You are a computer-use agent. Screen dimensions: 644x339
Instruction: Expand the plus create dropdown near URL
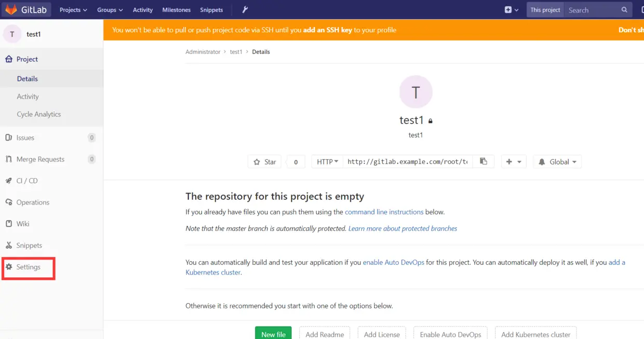[514, 161]
